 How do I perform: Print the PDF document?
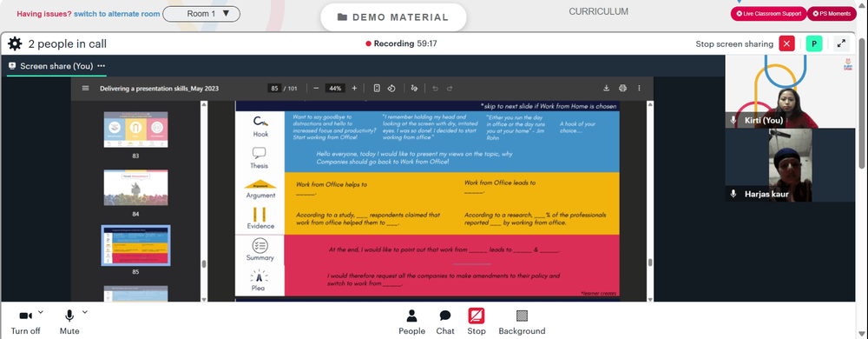click(622, 88)
